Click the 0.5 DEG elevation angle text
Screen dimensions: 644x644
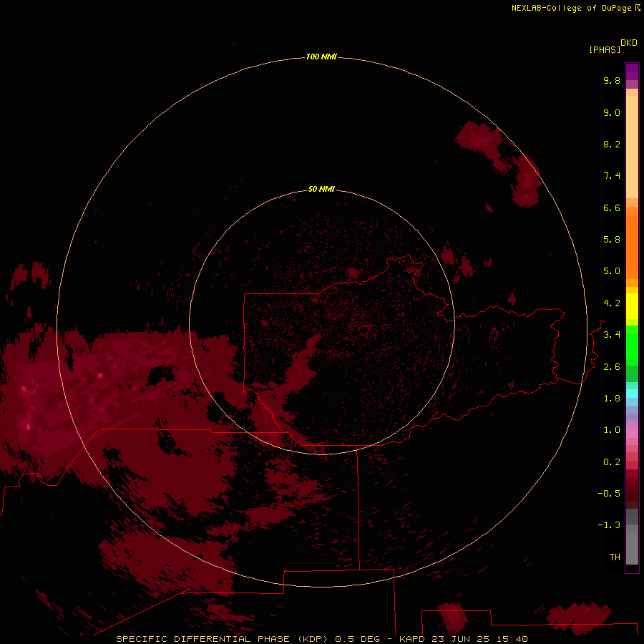click(357, 639)
